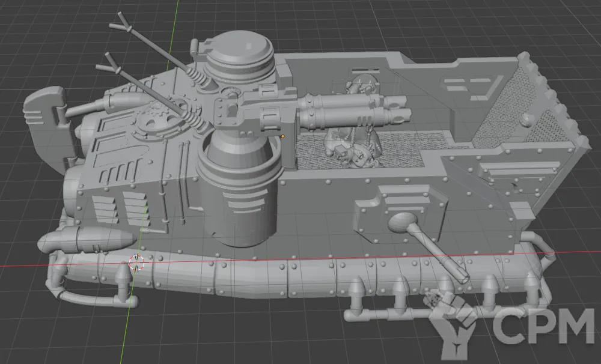Viewport: 601px width, 364px height.
Task: Select the domed turret hatch on top
Action: tap(239, 57)
